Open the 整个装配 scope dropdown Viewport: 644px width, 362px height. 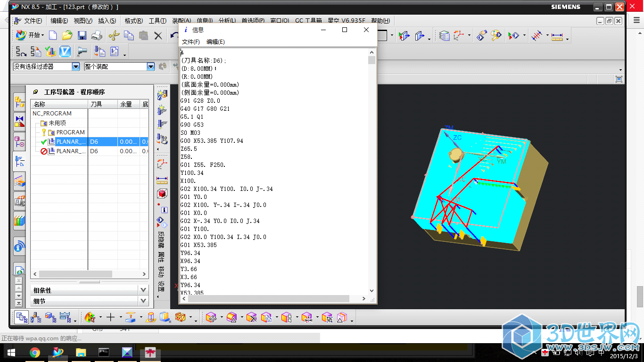(x=150, y=67)
